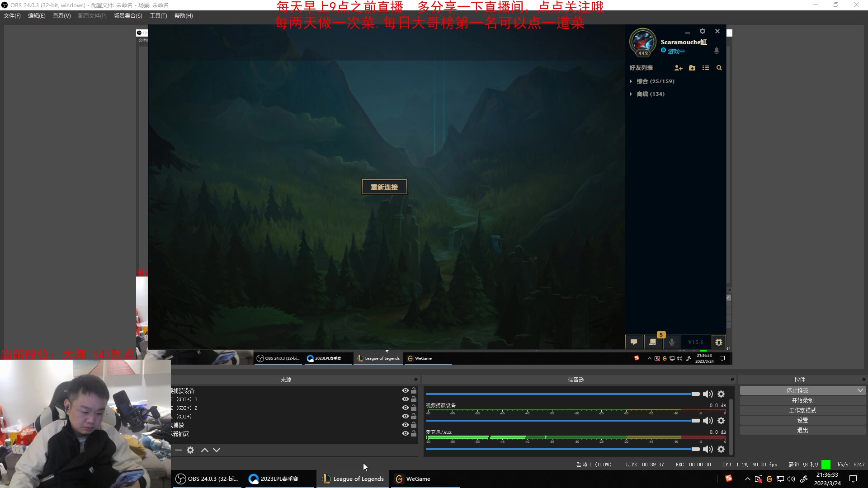Viewport: 868px width, 488px height.
Task: Toggle visibility of the plain (GDI+) source
Action: pyautogui.click(x=406, y=417)
